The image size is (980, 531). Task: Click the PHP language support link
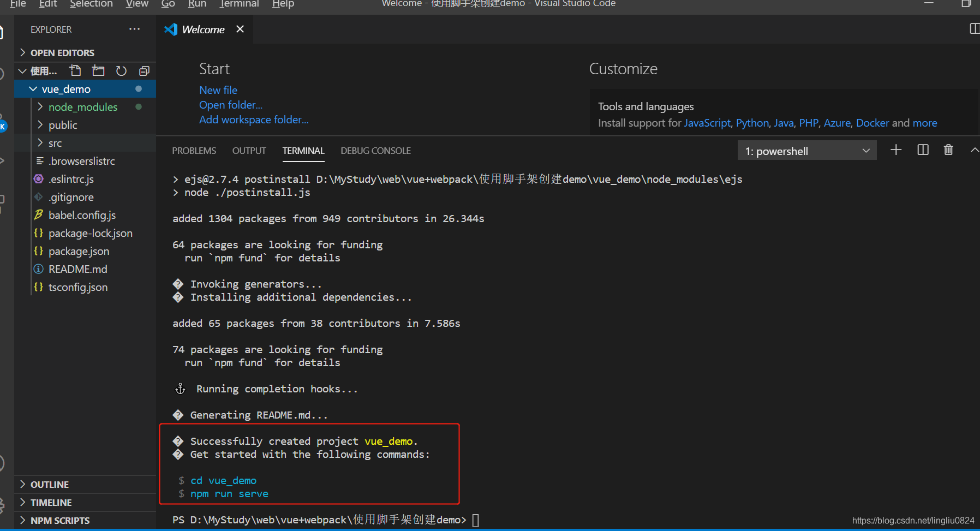pos(809,123)
